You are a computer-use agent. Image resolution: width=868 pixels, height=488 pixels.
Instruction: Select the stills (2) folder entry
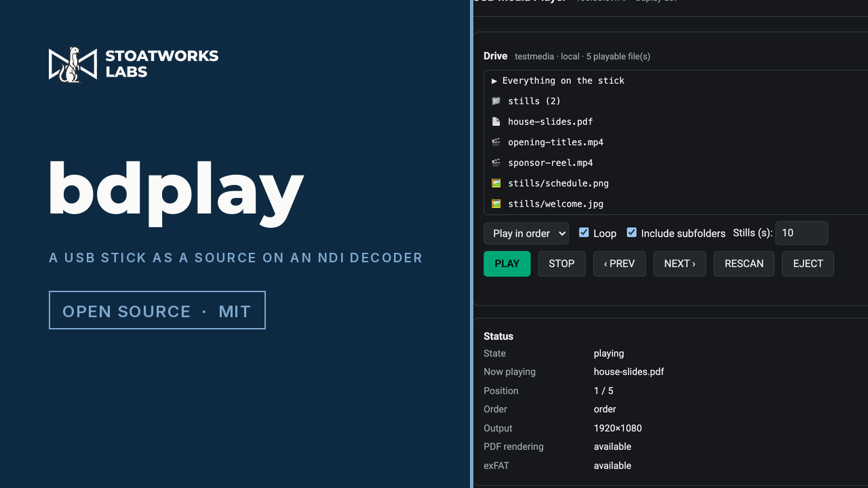[x=677, y=101]
